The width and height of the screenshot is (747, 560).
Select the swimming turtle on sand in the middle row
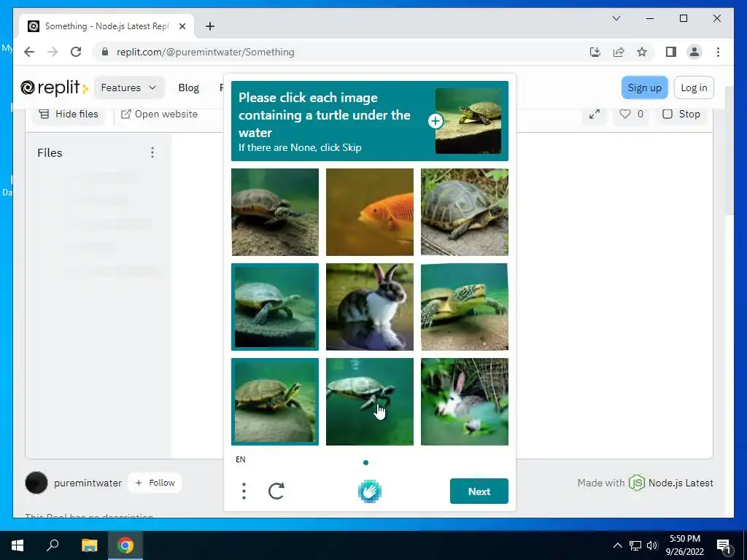465,307
